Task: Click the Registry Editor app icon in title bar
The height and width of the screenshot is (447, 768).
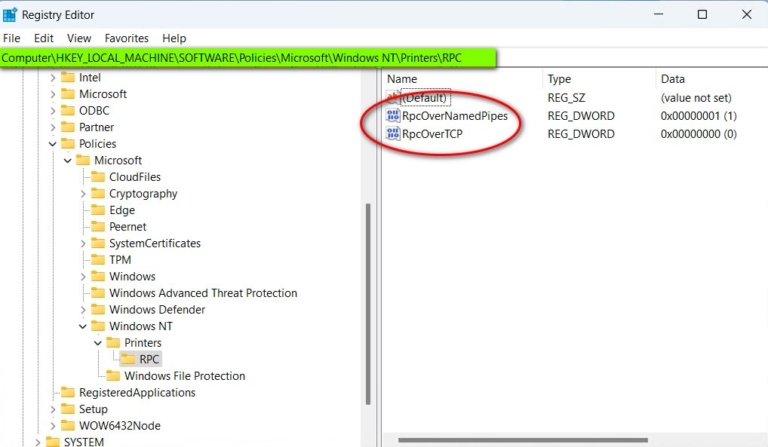Action: (10, 14)
